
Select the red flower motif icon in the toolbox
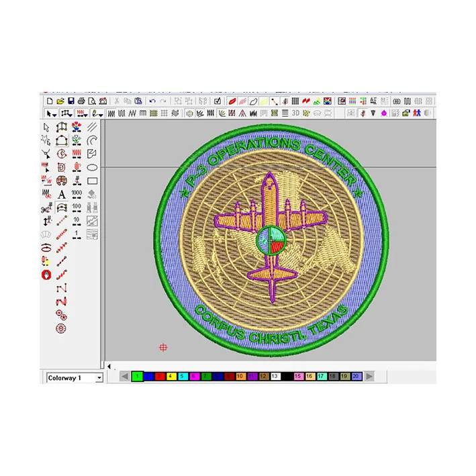point(77,127)
